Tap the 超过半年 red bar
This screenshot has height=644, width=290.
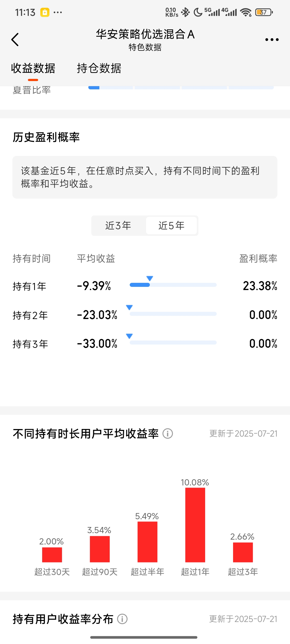[x=147, y=542]
